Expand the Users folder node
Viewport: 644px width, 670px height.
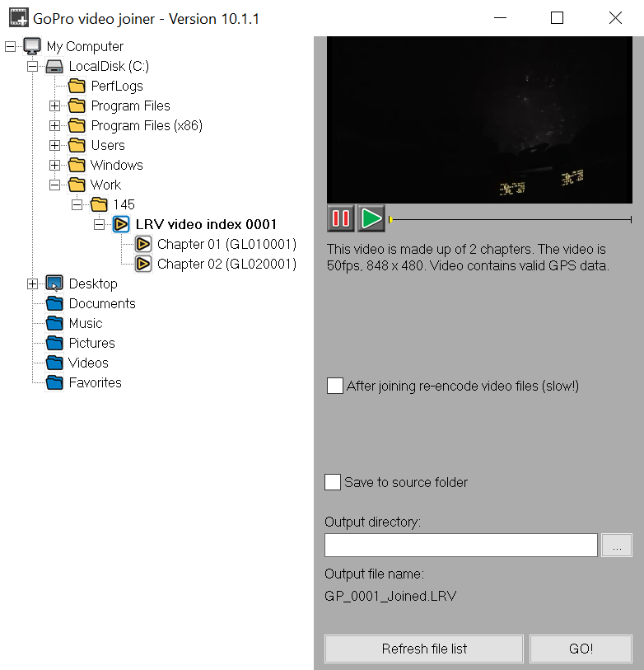click(x=54, y=145)
